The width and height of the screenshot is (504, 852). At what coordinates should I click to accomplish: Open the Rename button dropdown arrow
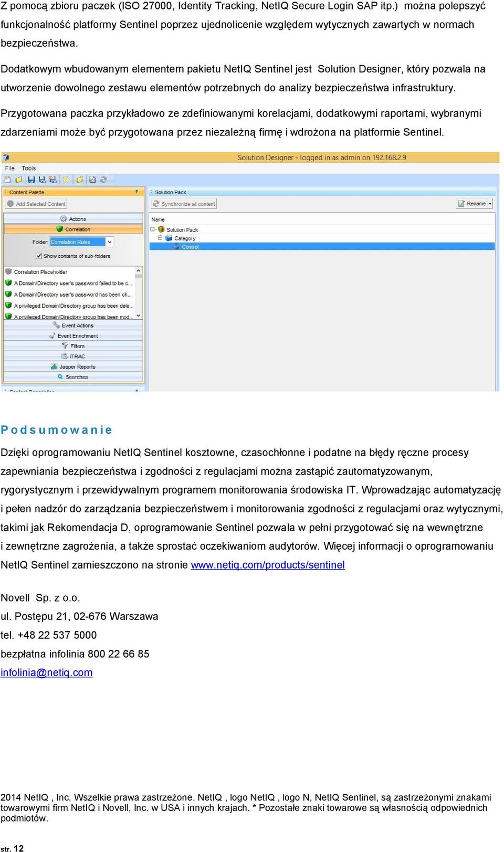[490, 204]
